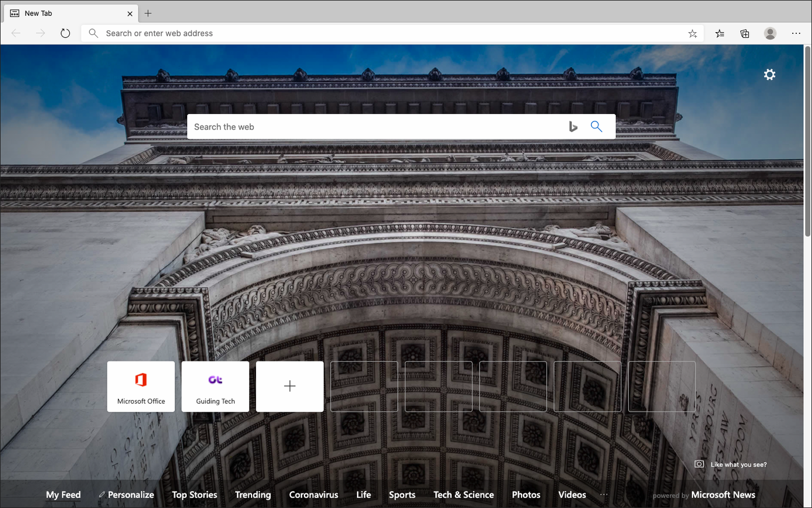
Task: Reload the page with the refresh icon
Action: pyautogui.click(x=65, y=33)
